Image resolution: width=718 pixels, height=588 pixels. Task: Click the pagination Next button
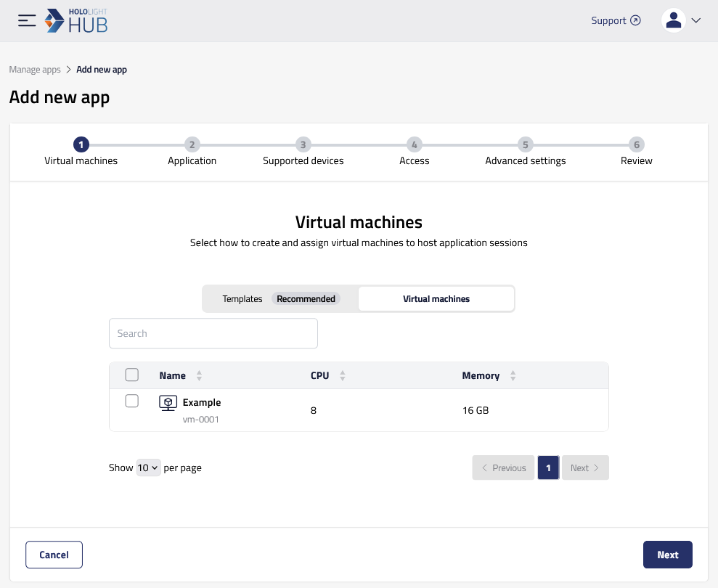(585, 467)
